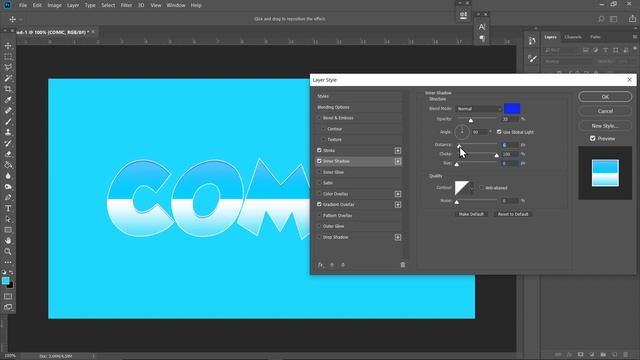Click the search icon in options bar

click(x=601, y=19)
